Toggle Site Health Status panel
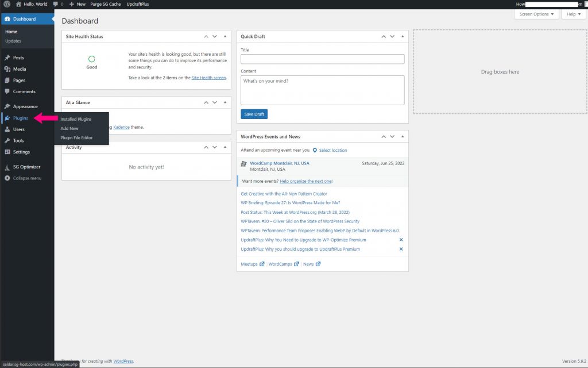The height and width of the screenshot is (368, 588). (x=225, y=36)
